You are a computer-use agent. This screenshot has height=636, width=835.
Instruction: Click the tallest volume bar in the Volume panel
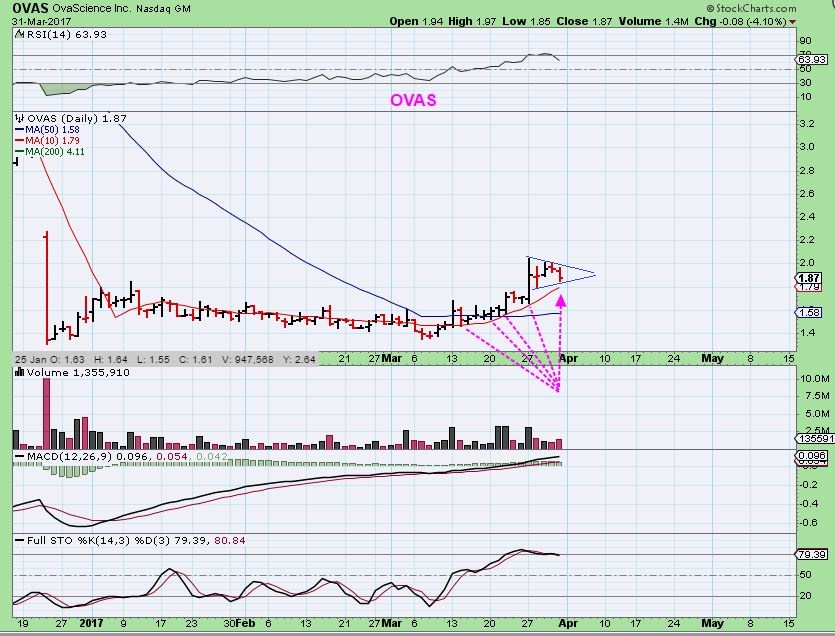[x=46, y=413]
